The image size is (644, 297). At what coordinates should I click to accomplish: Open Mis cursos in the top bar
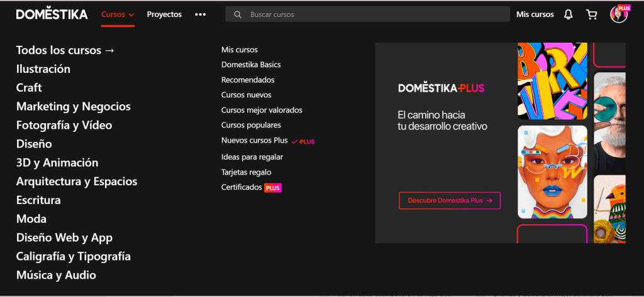tap(535, 14)
